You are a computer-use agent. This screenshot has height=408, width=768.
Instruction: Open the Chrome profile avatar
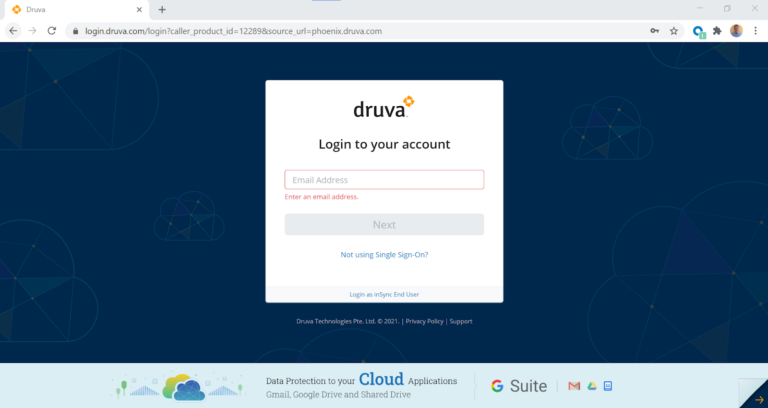(x=737, y=31)
